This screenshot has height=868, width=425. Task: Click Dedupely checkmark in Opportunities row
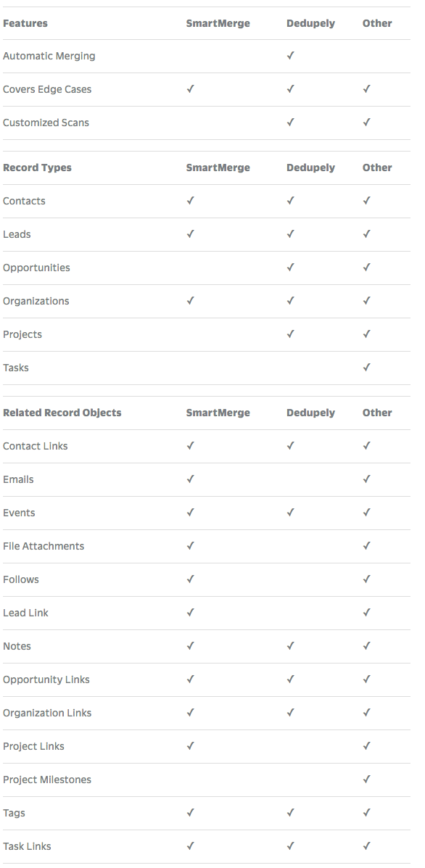[x=291, y=267]
